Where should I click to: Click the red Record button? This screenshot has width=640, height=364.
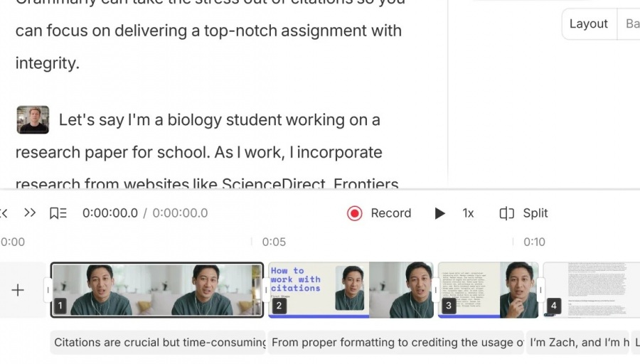point(354,213)
